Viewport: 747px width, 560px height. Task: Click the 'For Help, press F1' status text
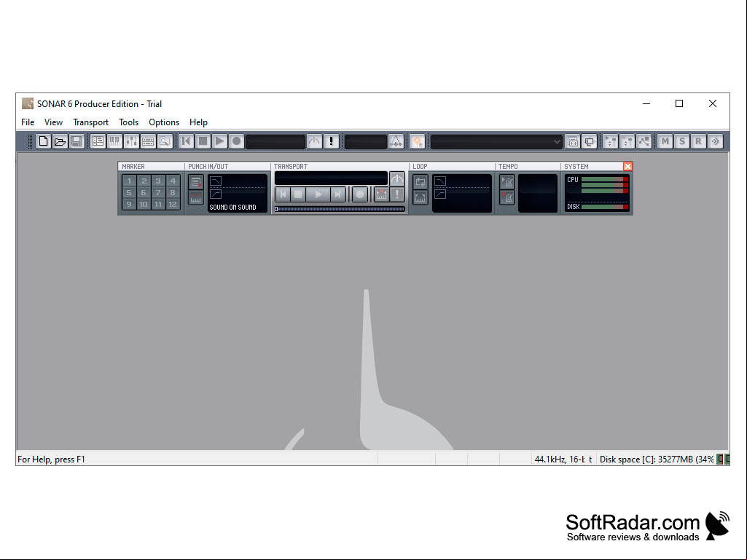[52, 460]
